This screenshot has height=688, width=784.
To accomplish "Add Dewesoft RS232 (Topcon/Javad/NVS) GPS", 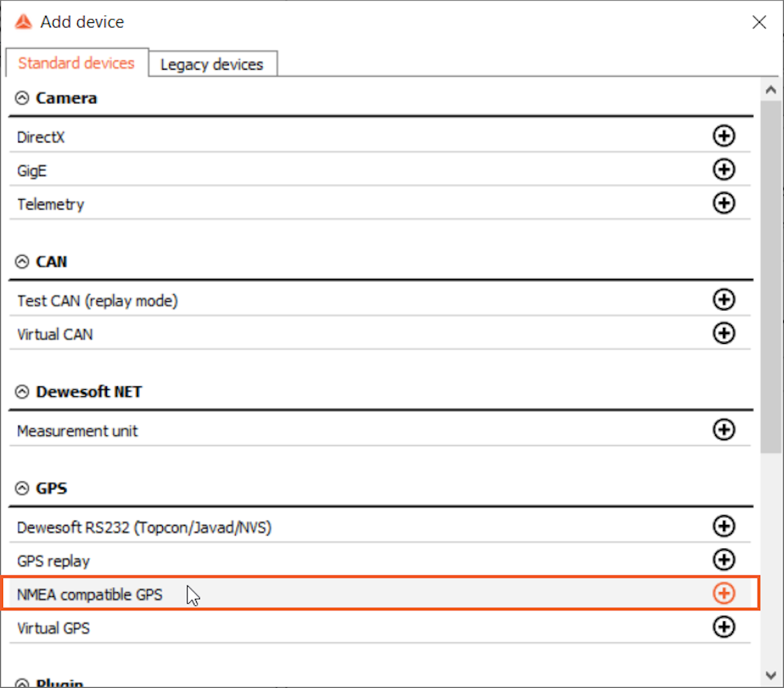I will click(724, 526).
